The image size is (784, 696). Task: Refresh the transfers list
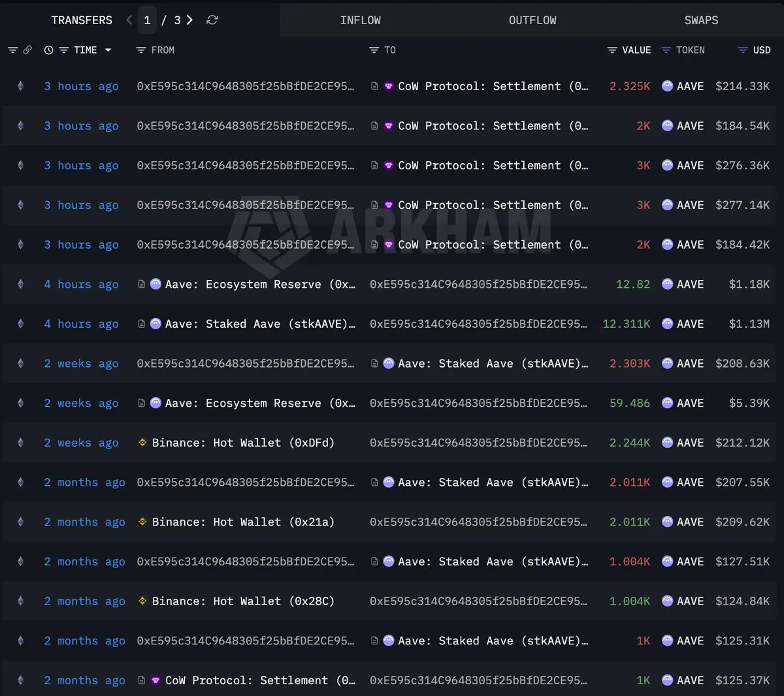(x=212, y=20)
